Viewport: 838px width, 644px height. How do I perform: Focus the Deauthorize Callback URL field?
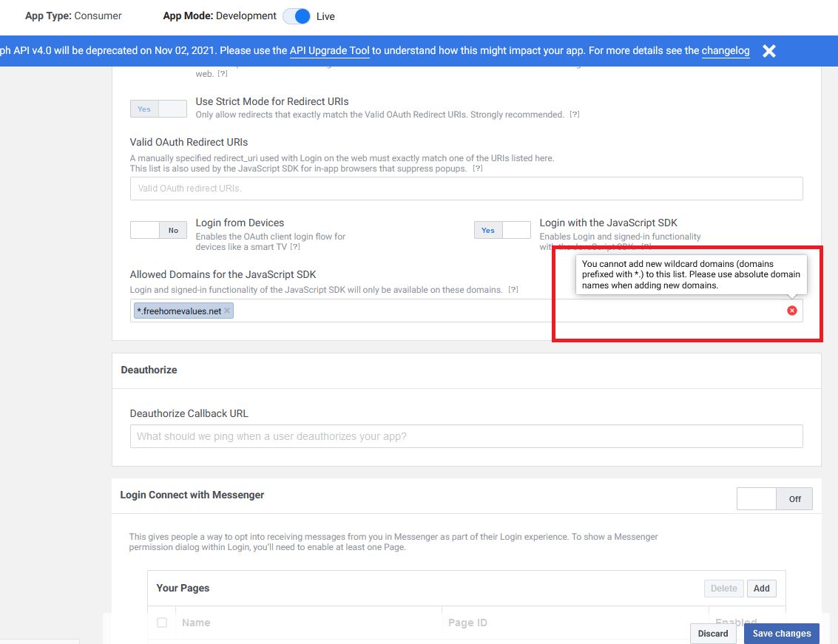(x=466, y=436)
